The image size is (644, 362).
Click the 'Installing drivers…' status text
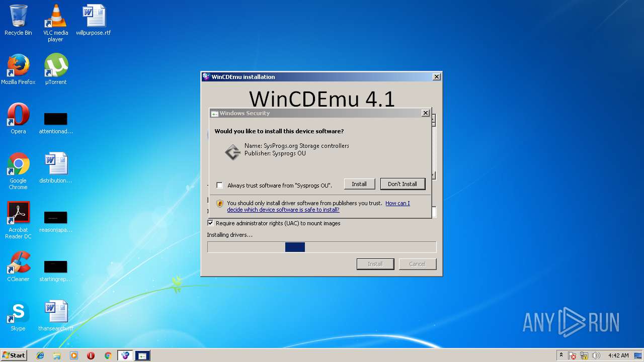point(230,235)
